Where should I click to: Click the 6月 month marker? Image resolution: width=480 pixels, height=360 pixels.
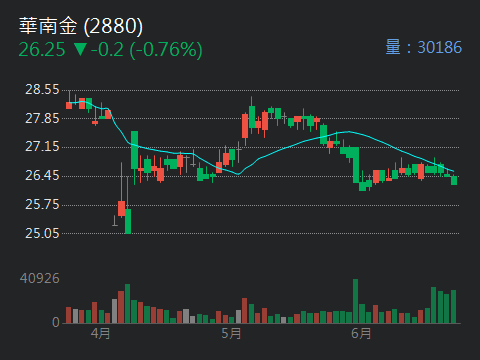[x=361, y=333]
